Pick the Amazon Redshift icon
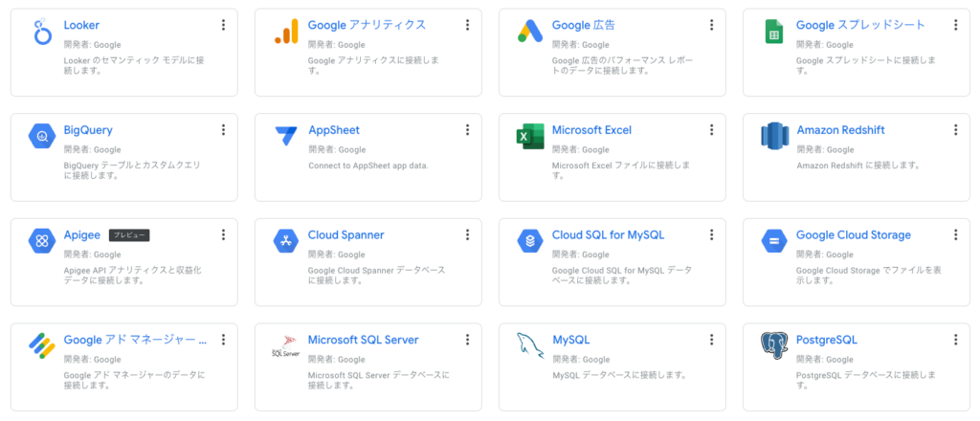The height and width of the screenshot is (421, 980). tap(774, 137)
